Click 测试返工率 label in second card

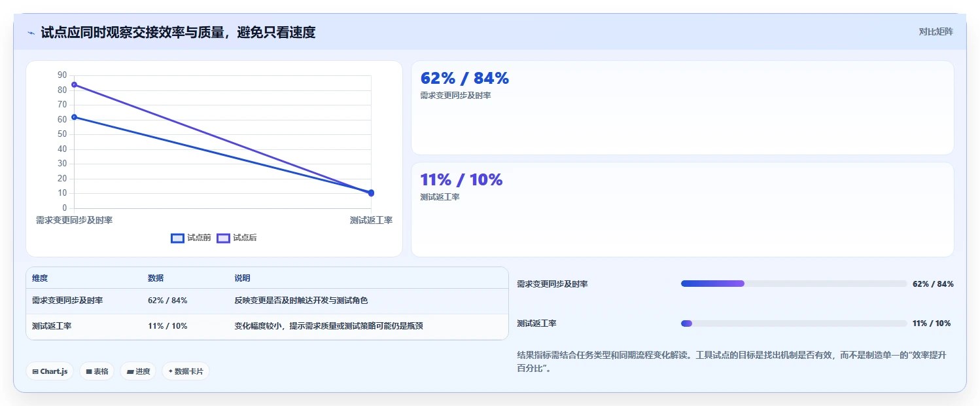440,197
